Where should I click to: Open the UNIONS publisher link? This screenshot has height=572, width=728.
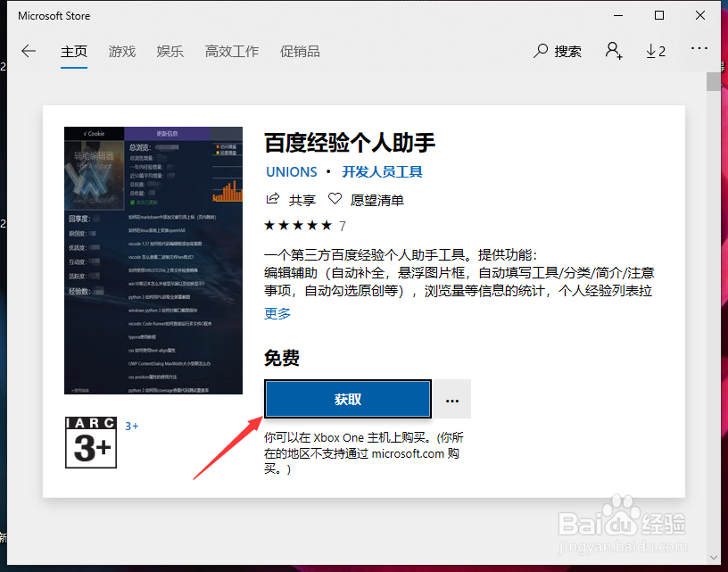tap(292, 172)
